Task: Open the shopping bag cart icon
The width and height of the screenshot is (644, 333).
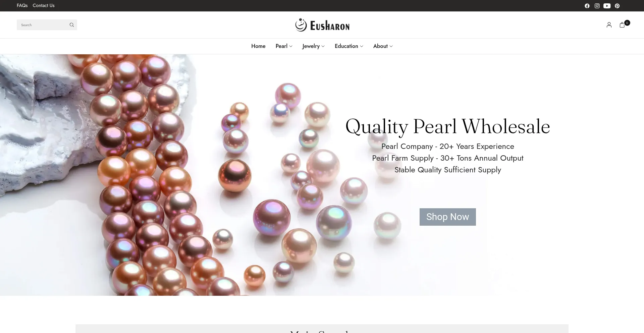Action: tap(622, 25)
